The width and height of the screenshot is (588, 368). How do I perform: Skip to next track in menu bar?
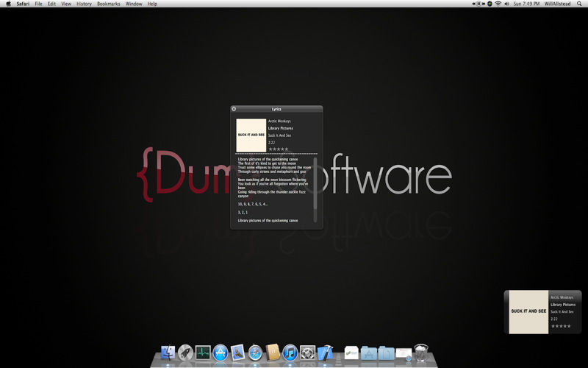coord(483,4)
